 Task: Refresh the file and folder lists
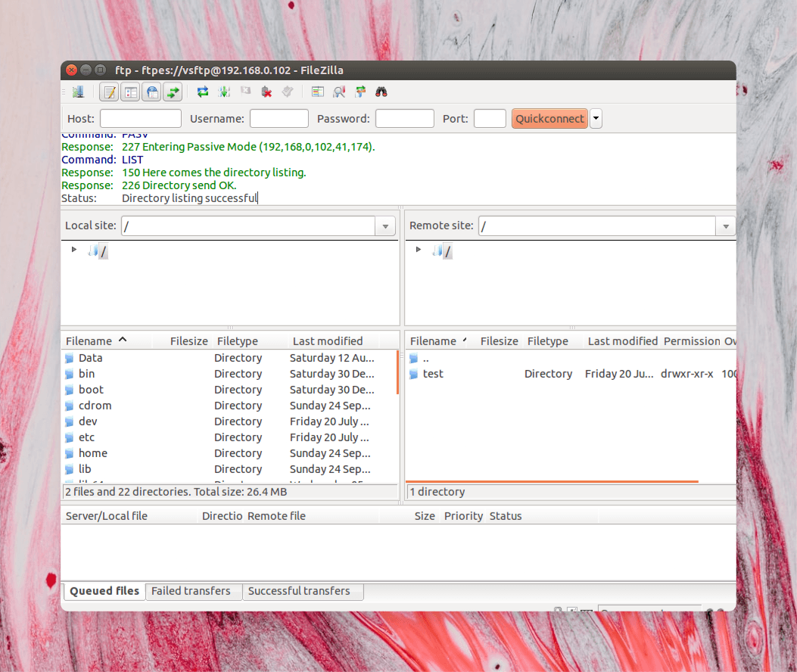tap(202, 91)
